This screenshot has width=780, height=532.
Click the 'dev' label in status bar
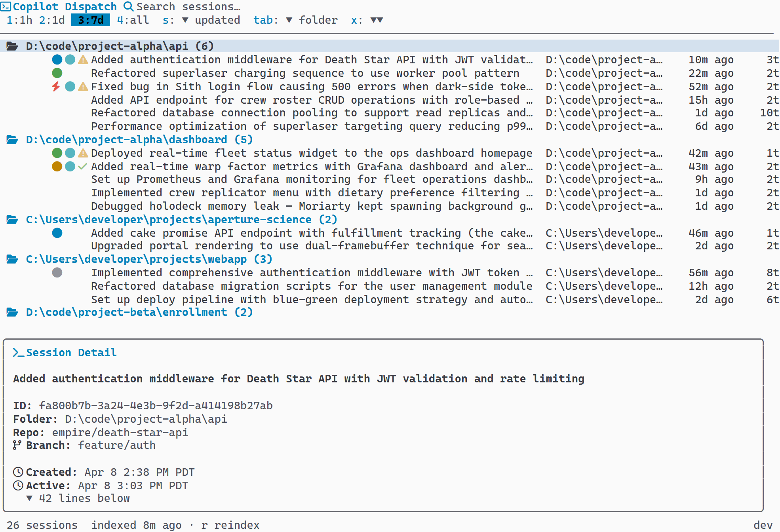point(763,525)
